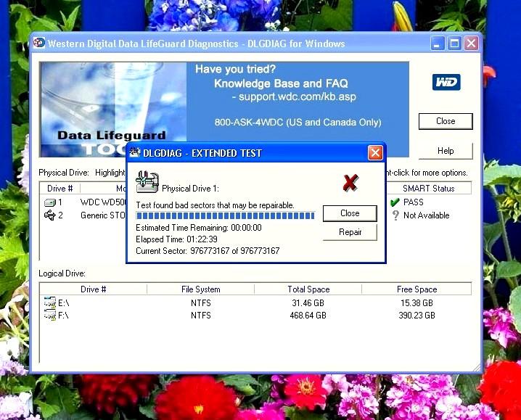Click the File System column header
Image resolution: width=521 pixels, height=420 pixels.
click(x=201, y=289)
